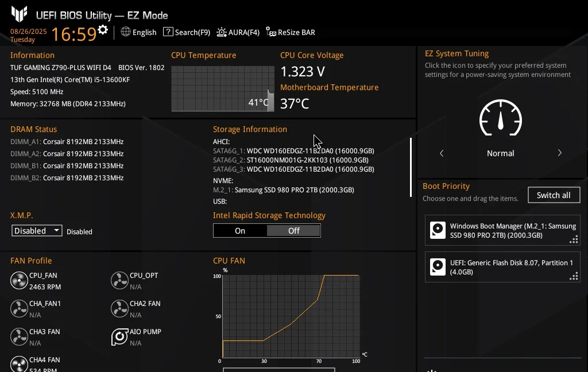Image resolution: width=588 pixels, height=372 pixels.
Task: Click SATA6G_3 WDC WD160EDGZ drive entry
Action: [293, 169]
